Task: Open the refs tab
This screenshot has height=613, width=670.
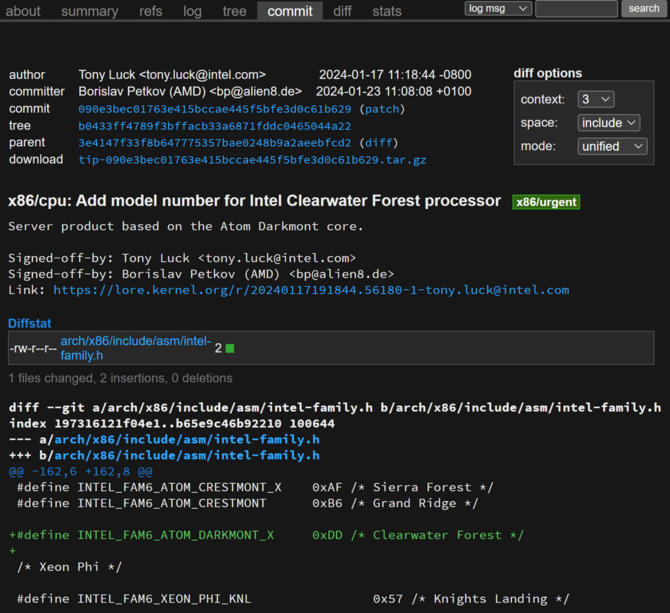Action: click(x=150, y=11)
